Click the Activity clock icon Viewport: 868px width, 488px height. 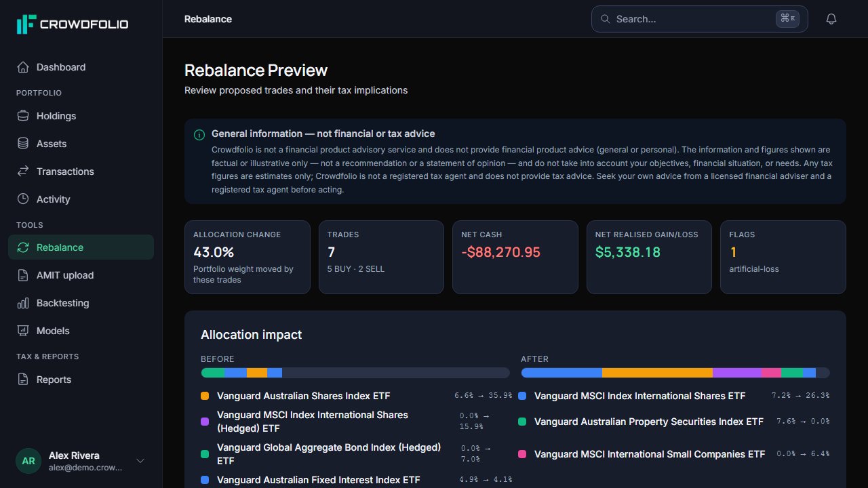(x=23, y=199)
